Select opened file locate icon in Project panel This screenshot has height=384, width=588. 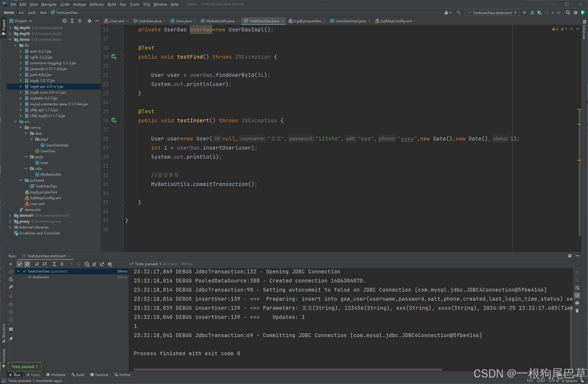click(x=65, y=21)
